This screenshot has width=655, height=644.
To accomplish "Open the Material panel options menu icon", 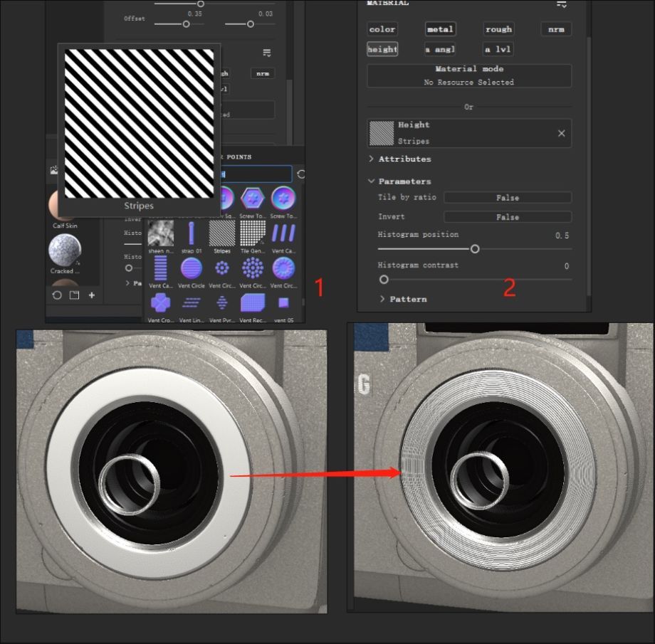I will [562, 4].
